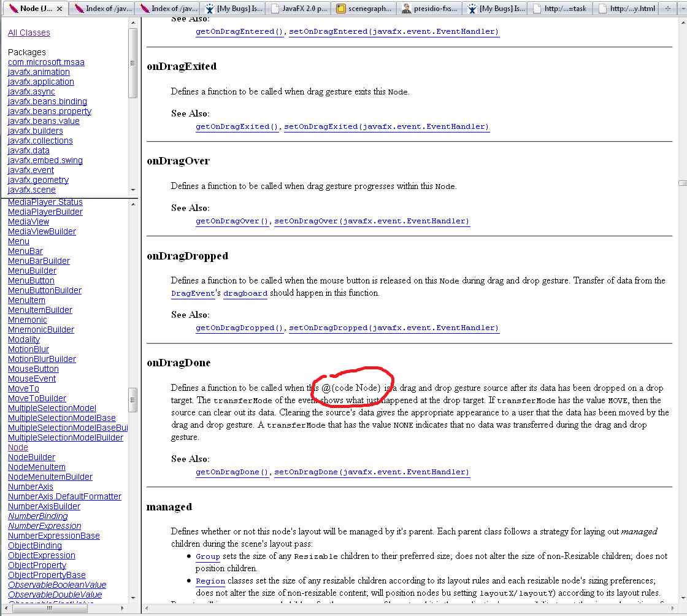Open the All Classes link
The width and height of the screenshot is (687, 616).
[29, 33]
